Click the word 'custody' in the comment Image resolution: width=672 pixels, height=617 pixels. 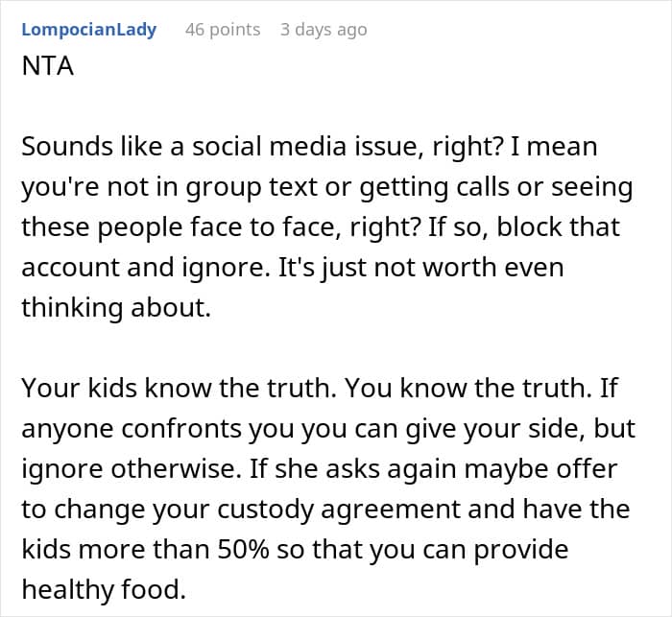(265, 510)
